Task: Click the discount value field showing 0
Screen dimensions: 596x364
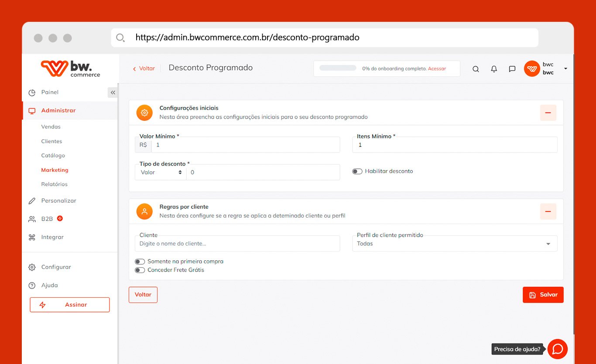Action: click(263, 173)
